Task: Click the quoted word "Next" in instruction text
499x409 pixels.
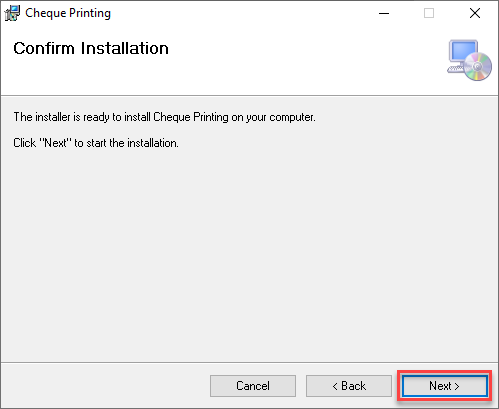Action: (56, 143)
